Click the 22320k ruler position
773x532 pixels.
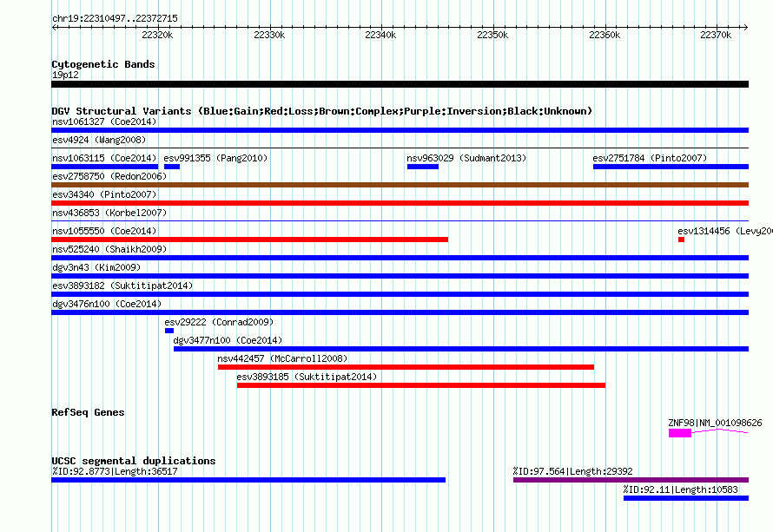click(x=157, y=35)
